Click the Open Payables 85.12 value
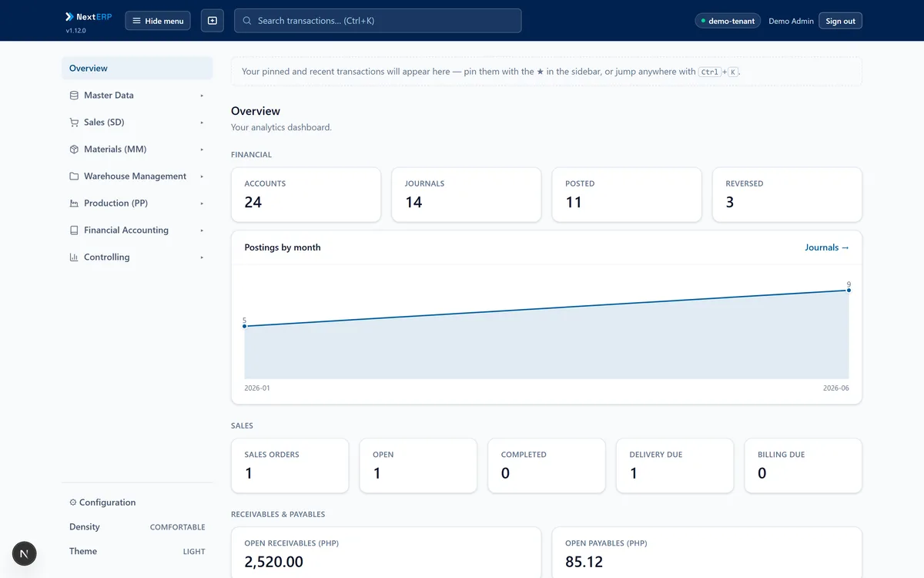The width and height of the screenshot is (924, 578). (x=584, y=562)
